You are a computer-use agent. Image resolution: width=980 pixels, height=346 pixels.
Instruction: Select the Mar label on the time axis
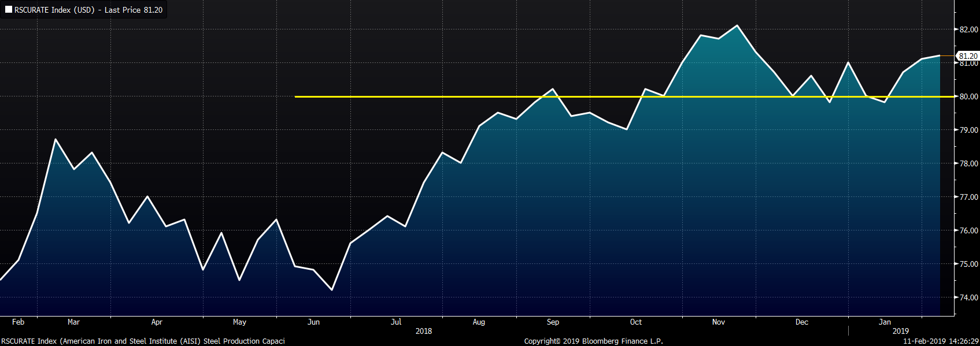(x=73, y=322)
